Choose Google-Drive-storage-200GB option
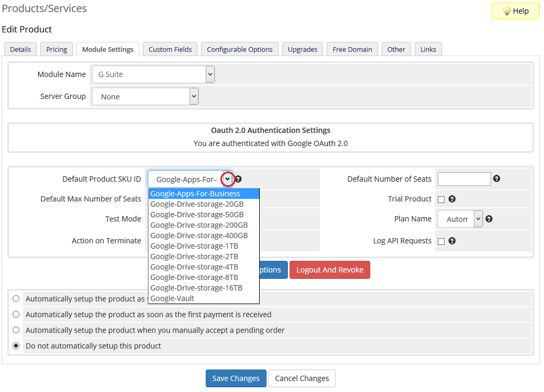Image resolution: width=544 pixels, height=392 pixels. tap(204, 225)
